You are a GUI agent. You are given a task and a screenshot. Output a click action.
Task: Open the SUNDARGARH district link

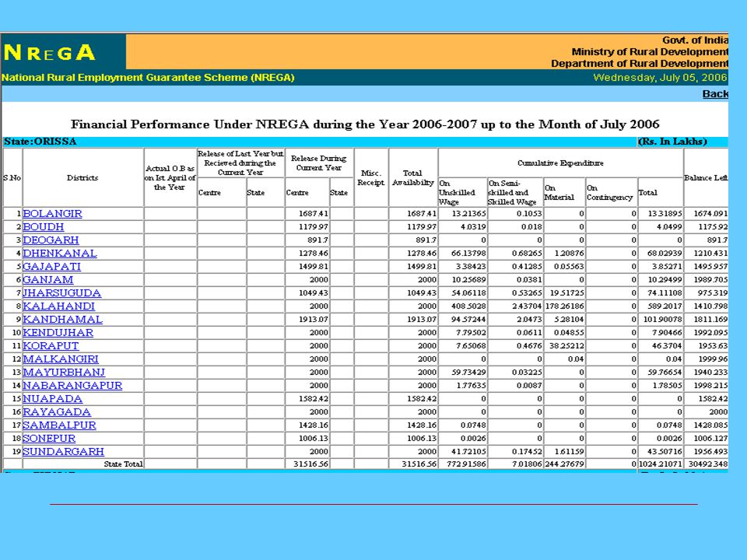click(63, 451)
